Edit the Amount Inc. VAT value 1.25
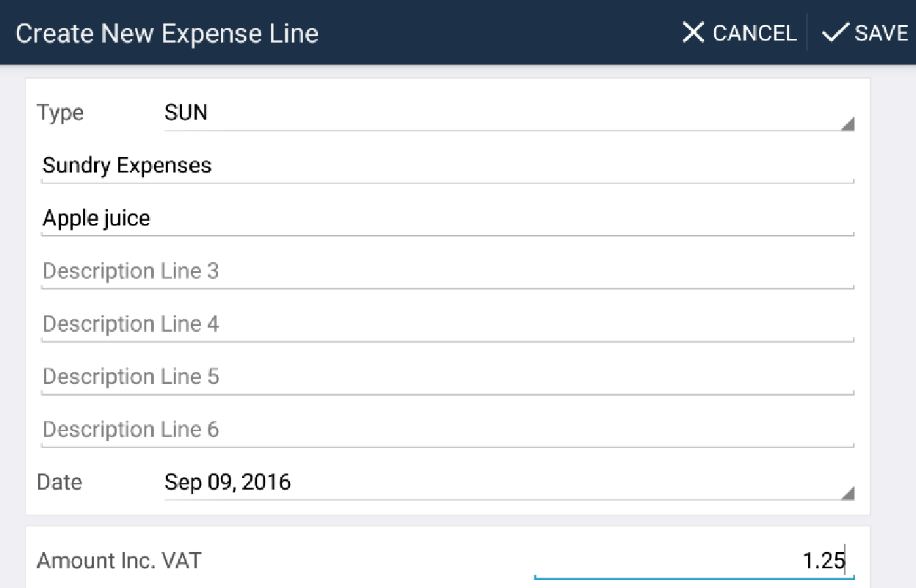 coord(694,562)
